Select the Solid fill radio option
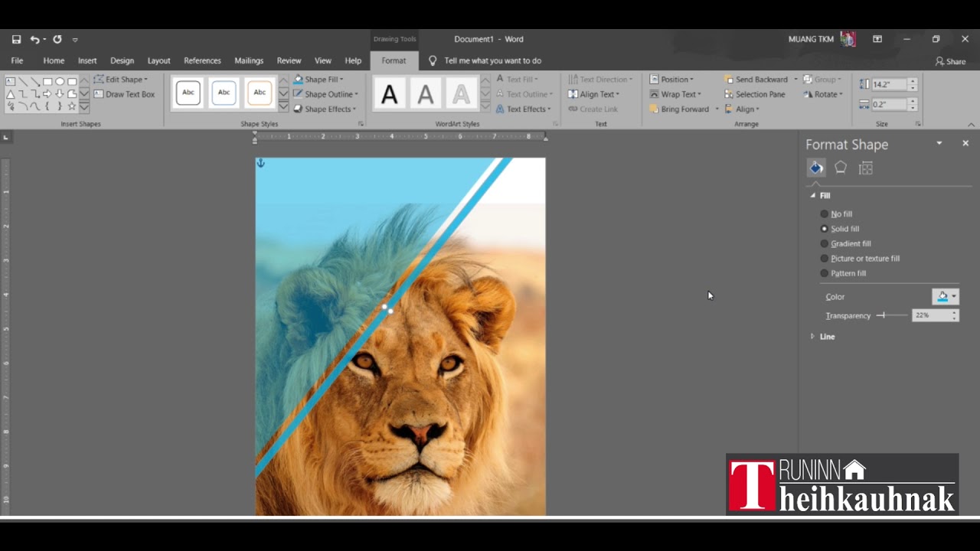This screenshot has width=980, height=551. [x=840, y=229]
